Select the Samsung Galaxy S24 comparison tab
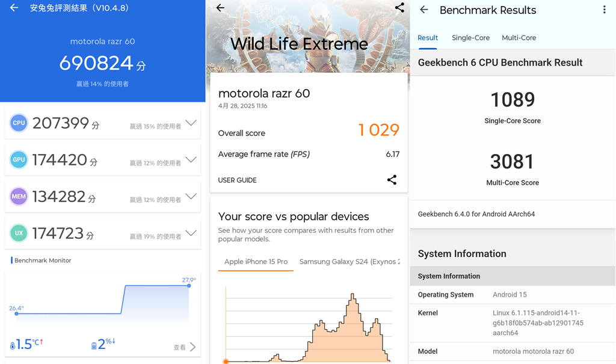Screen dimensions: 616x364 [348, 262]
